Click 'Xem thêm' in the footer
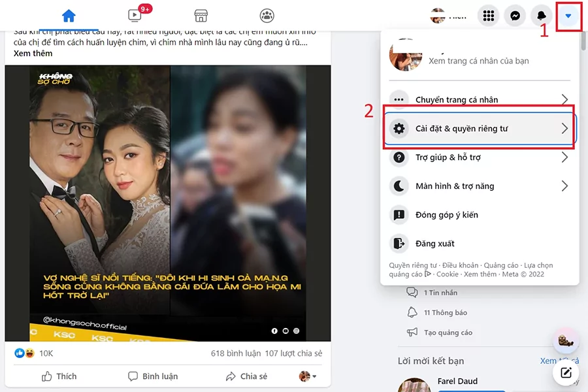 coord(480,274)
